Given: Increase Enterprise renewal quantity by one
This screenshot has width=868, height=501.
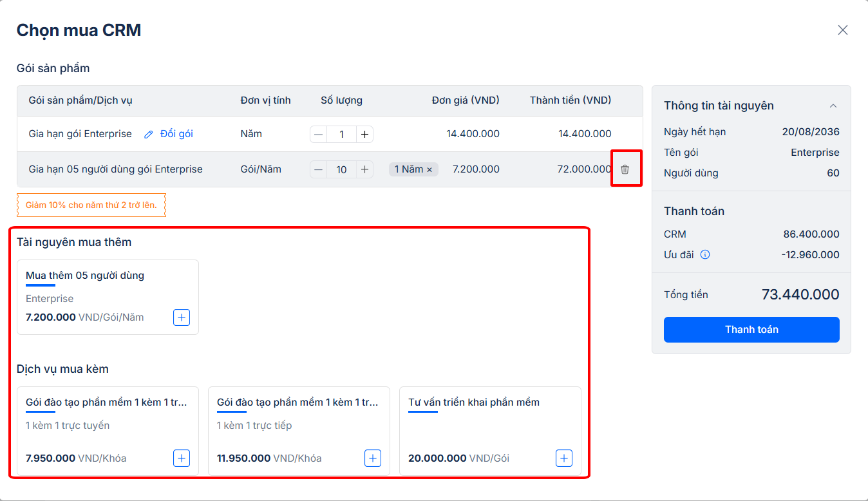Looking at the screenshot, I should (364, 135).
